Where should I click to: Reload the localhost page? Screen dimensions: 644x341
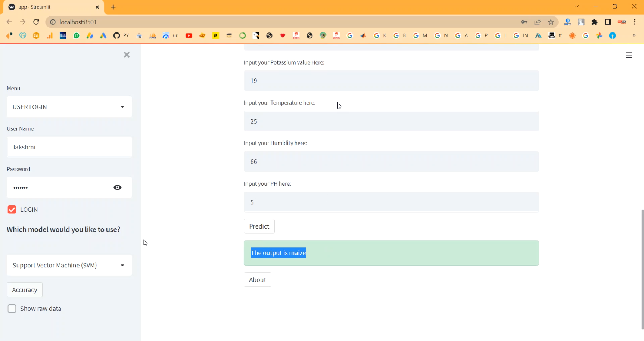click(36, 22)
